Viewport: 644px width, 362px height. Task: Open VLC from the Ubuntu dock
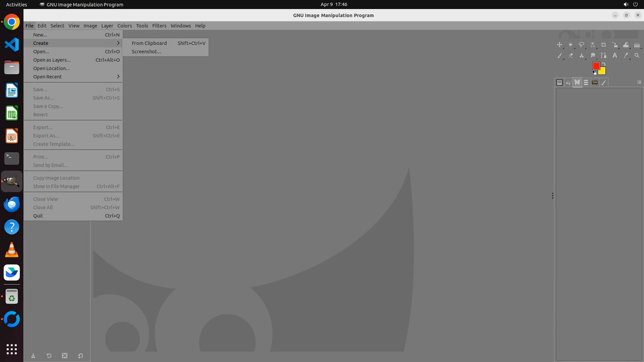tap(12, 250)
